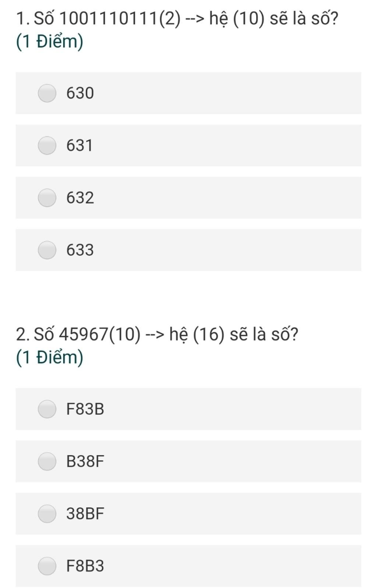
Task: Tap the F8B3 answer text
Action: click(85, 566)
